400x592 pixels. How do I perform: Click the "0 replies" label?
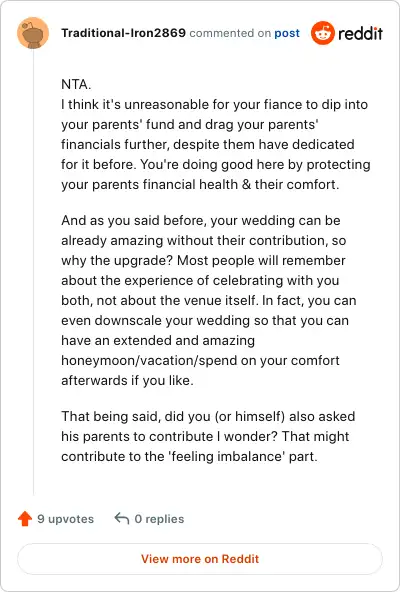159,519
